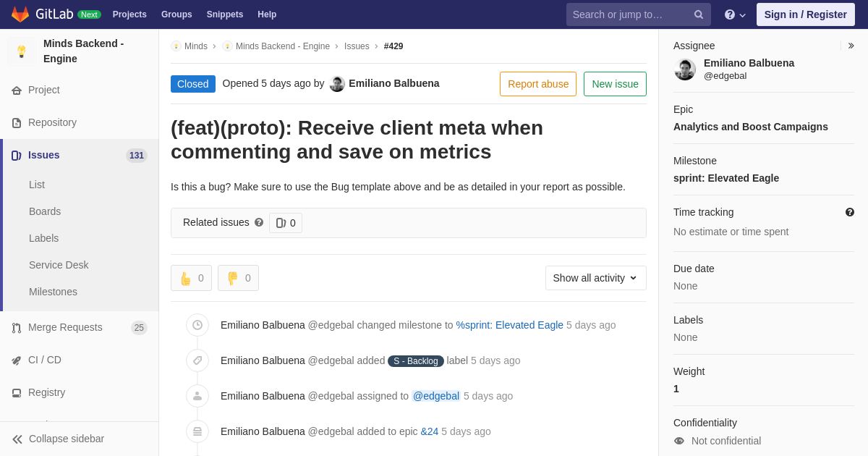Click the assignee avatar in right sidebar
868x456 pixels.
[685, 69]
